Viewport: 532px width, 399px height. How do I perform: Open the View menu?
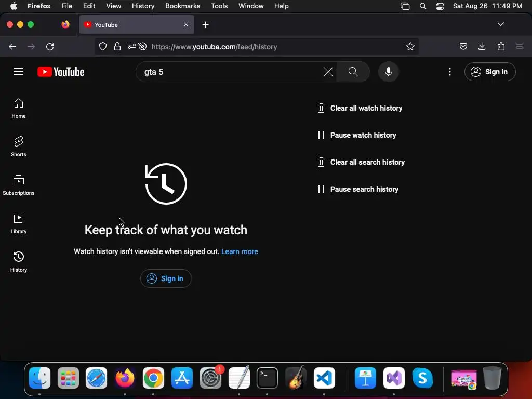113,6
